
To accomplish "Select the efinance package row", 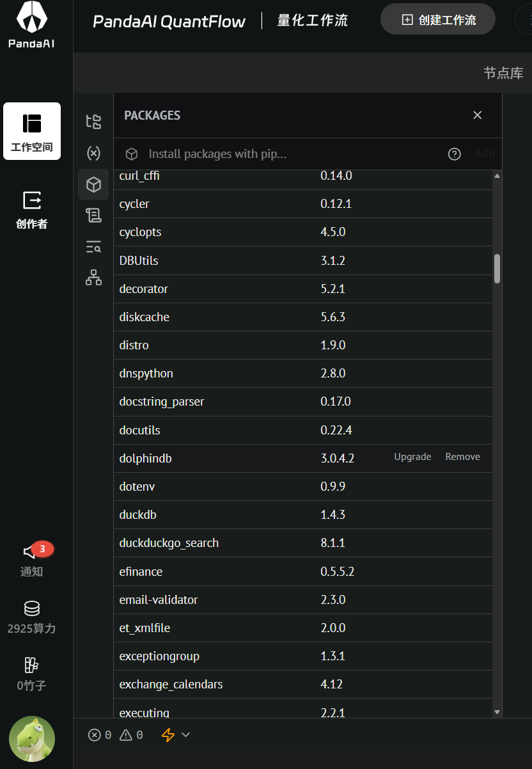I will (x=303, y=571).
